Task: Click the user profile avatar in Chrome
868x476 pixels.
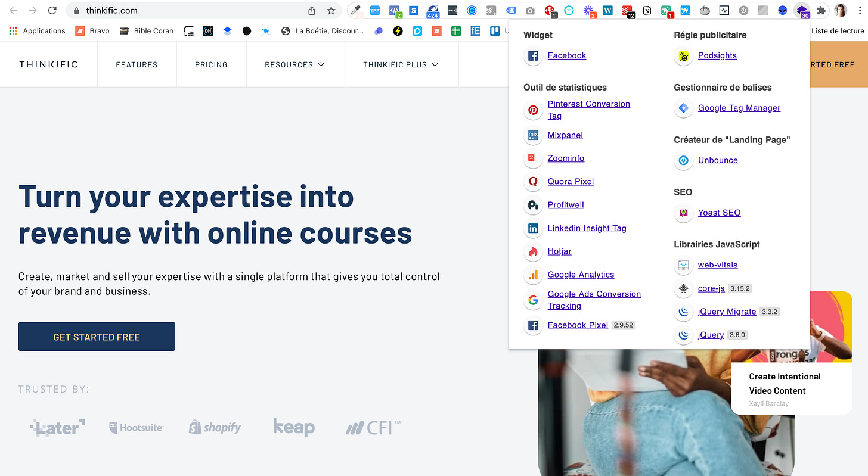Action: (841, 10)
